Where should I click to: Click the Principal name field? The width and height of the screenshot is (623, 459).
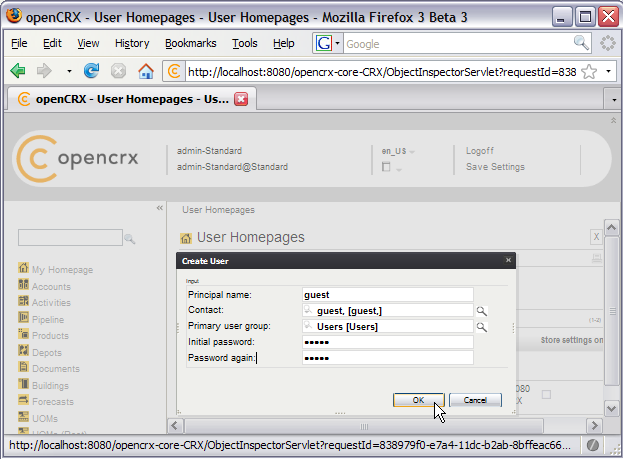[388, 295]
